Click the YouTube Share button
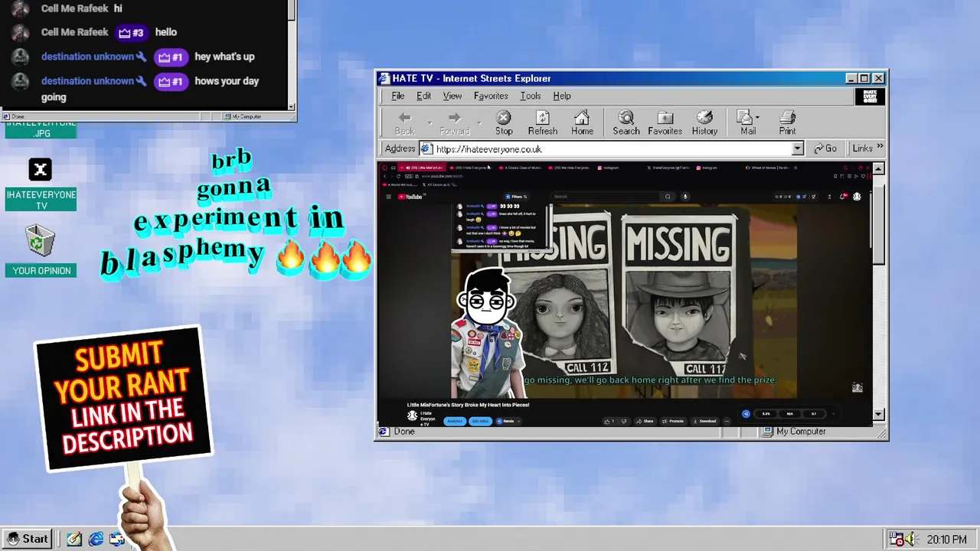980x551 pixels. (x=645, y=421)
